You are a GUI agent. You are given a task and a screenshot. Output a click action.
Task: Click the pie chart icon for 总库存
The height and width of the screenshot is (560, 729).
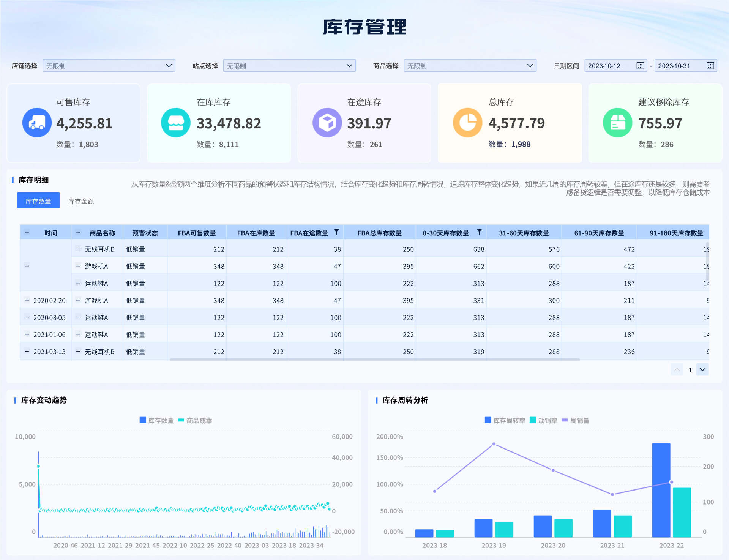(x=467, y=123)
